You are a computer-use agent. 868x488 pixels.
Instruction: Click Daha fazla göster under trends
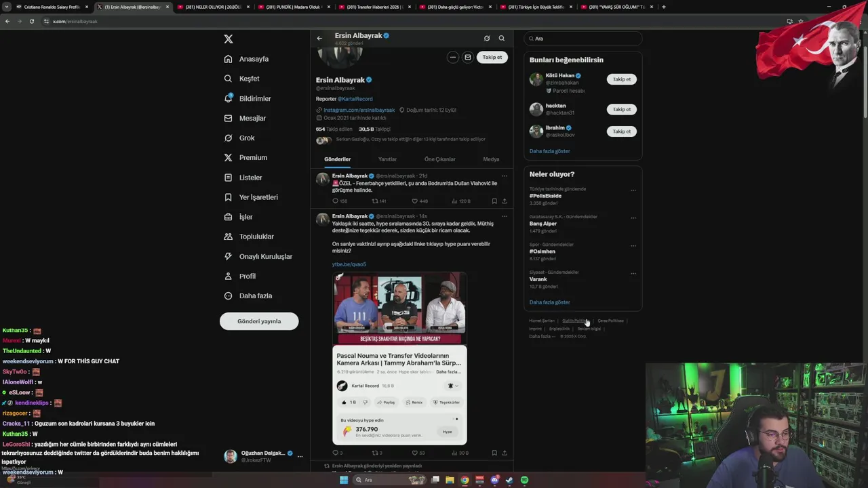tap(550, 302)
